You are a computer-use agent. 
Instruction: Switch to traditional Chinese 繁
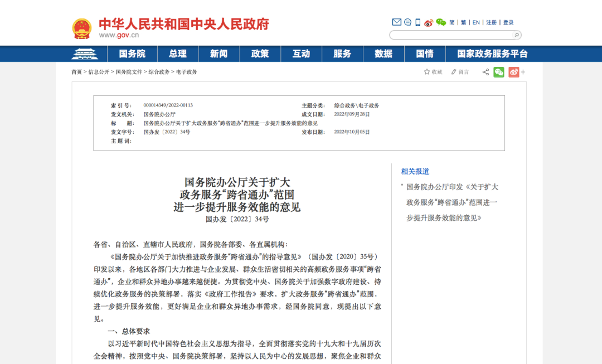coord(464,23)
